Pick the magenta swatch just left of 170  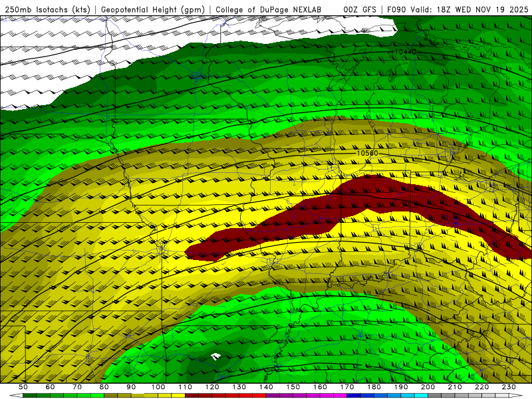point(340,396)
